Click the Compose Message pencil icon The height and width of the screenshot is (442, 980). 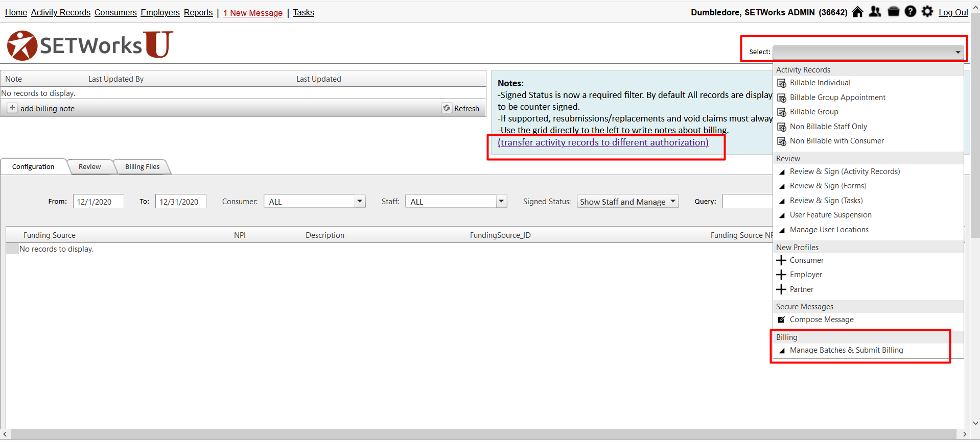tap(781, 320)
